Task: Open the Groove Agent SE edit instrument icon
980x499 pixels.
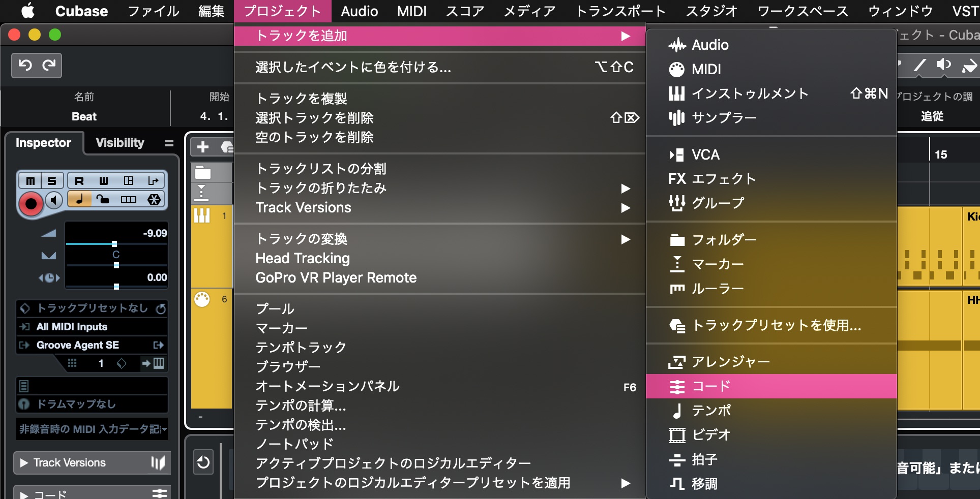Action: (x=158, y=345)
